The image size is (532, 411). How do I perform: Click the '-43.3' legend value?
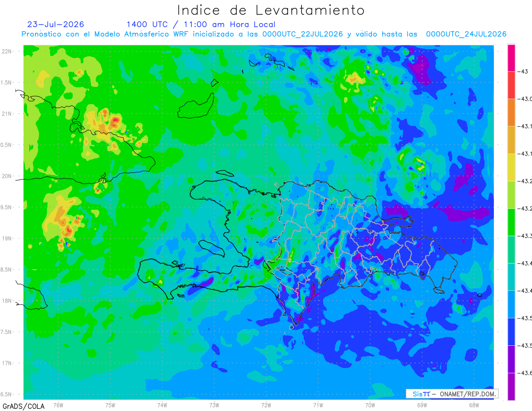pyautogui.click(x=526, y=236)
